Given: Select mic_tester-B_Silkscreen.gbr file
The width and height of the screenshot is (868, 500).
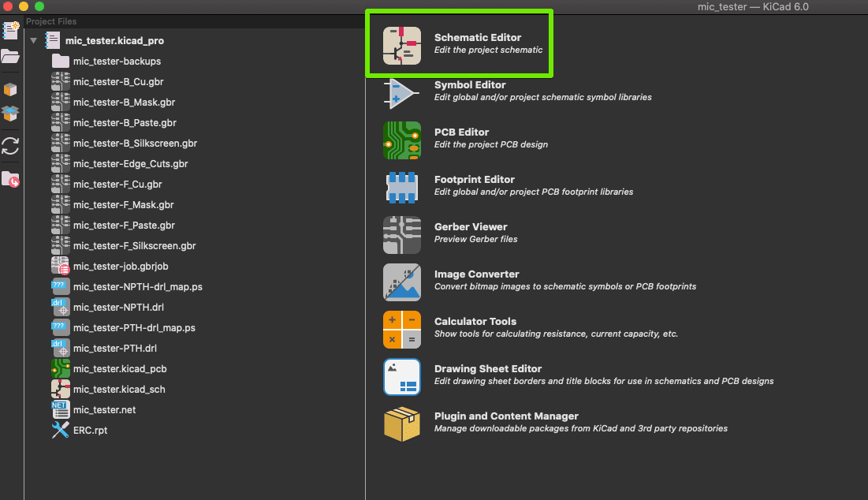Looking at the screenshot, I should (135, 143).
